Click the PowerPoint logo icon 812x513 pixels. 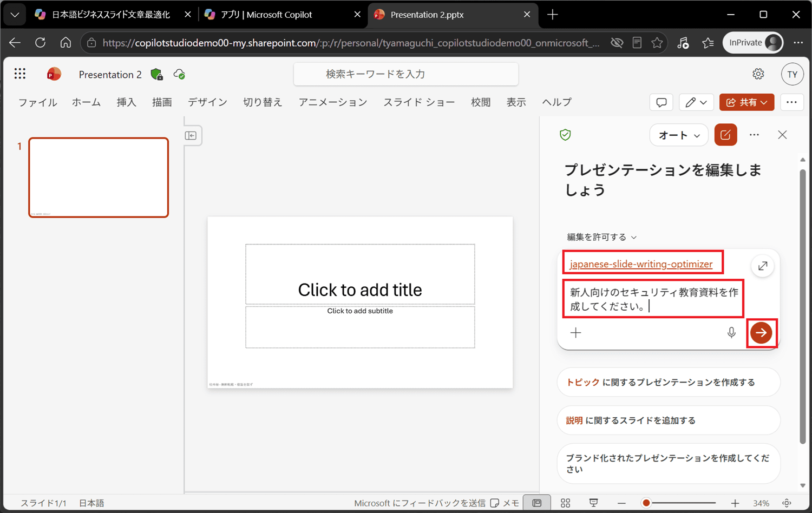click(x=54, y=74)
